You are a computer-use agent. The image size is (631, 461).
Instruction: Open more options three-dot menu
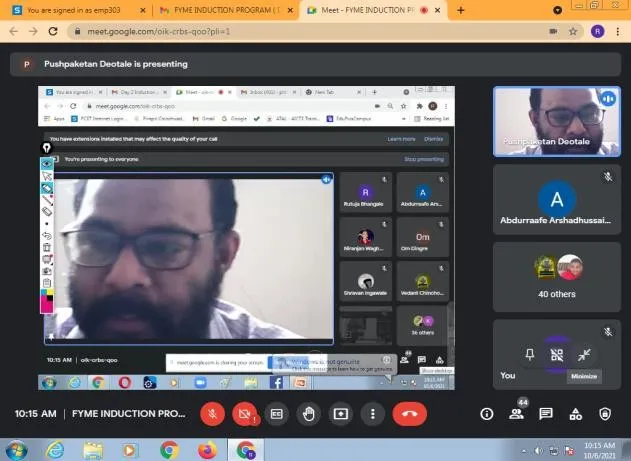tap(373, 414)
